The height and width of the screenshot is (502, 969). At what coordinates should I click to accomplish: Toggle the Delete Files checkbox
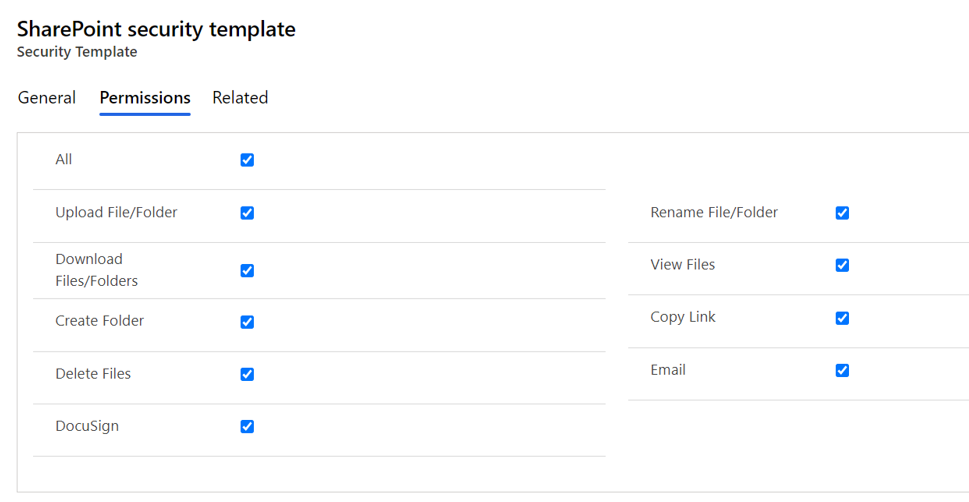[247, 374]
